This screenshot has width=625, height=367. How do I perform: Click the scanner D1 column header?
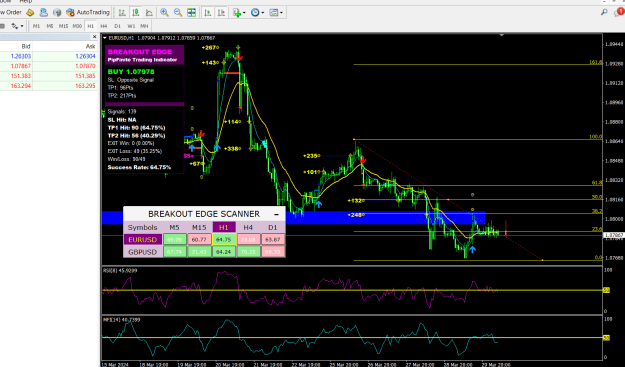(273, 228)
